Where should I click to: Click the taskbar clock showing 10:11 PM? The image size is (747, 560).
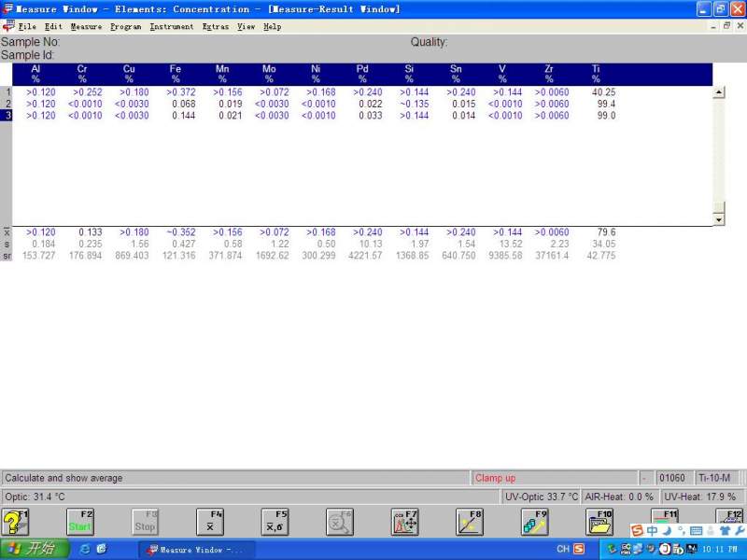tap(720, 550)
